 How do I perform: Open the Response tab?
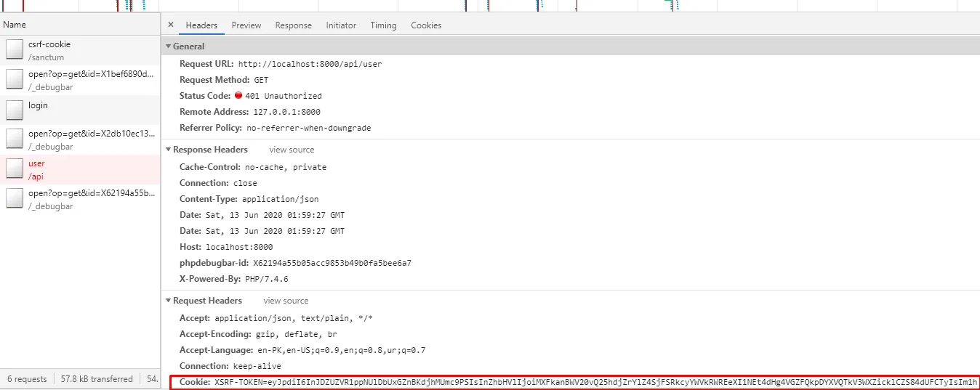tap(294, 25)
